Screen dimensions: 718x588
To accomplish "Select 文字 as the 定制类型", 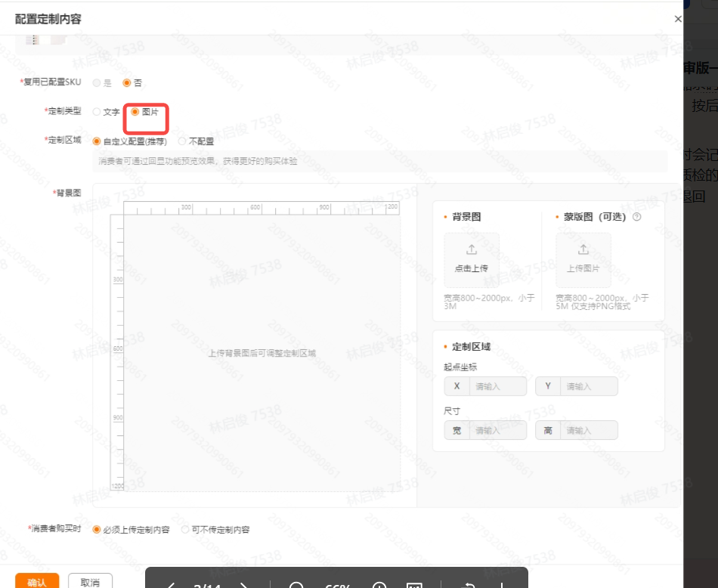I will click(x=96, y=112).
